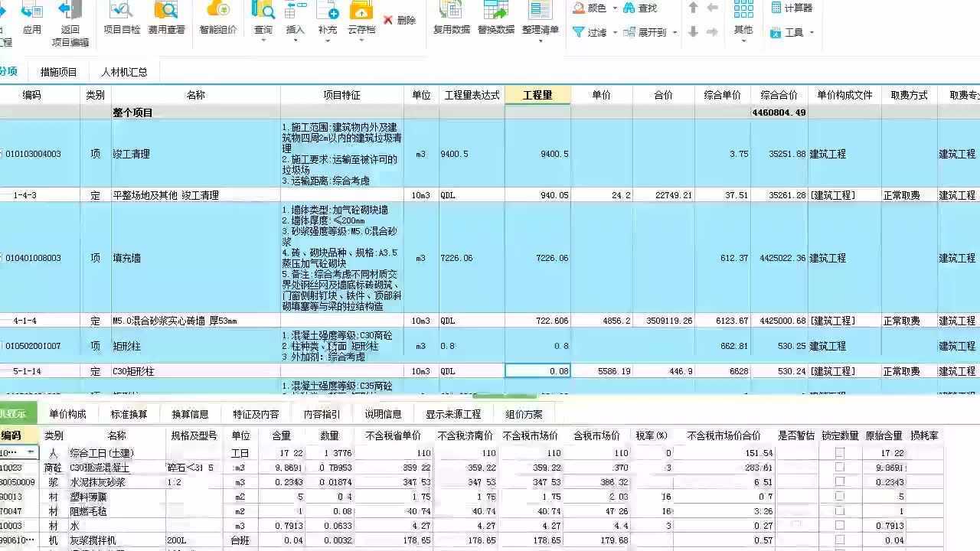Toggle 锁定数量 checkbox for 灰浆搅拌机
This screenshot has width=980, height=551.
[x=840, y=540]
